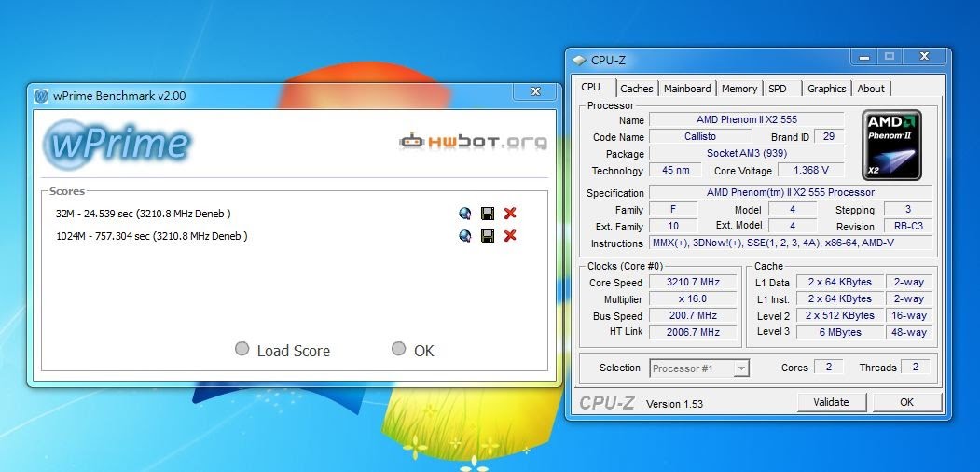980x472 pixels.
Task: Click the wPrime title bar app icon
Action: click(41, 96)
